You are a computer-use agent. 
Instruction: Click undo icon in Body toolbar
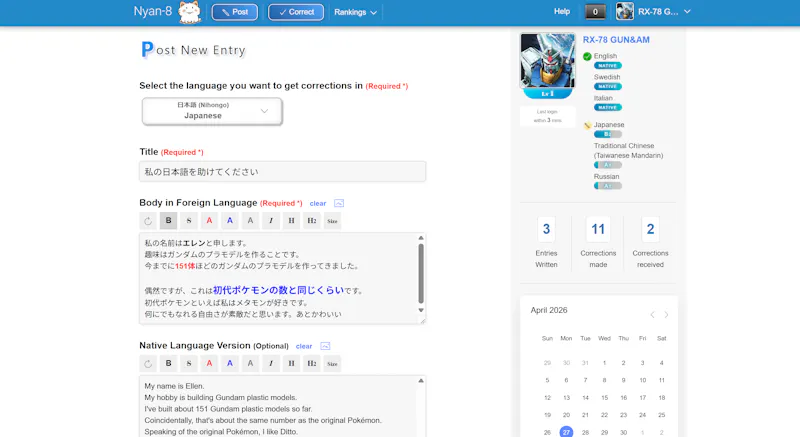(148, 221)
